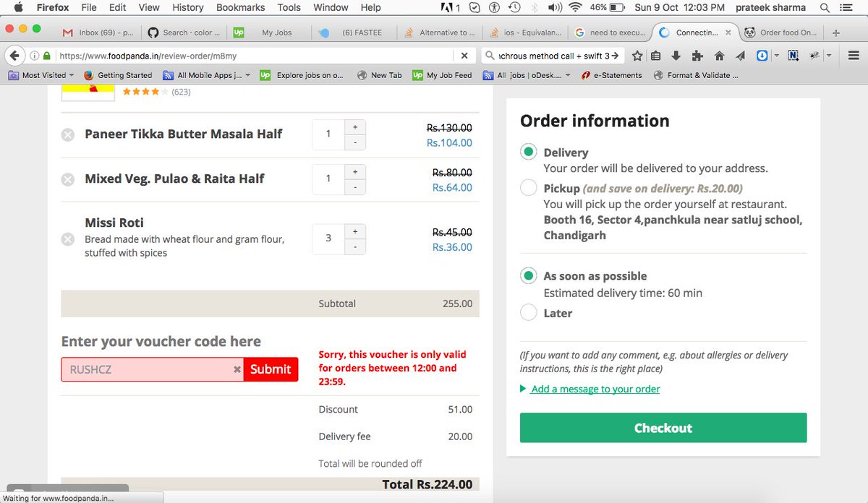
Task: Open the Explore jobs bookmark
Action: [302, 75]
